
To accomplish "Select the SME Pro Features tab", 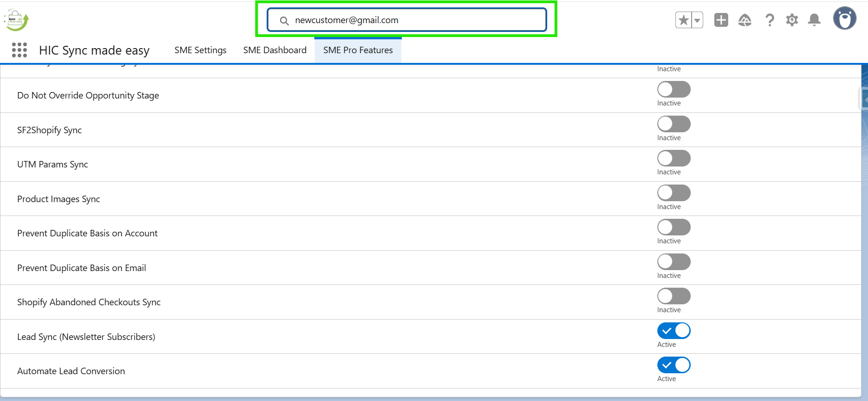I will (358, 50).
